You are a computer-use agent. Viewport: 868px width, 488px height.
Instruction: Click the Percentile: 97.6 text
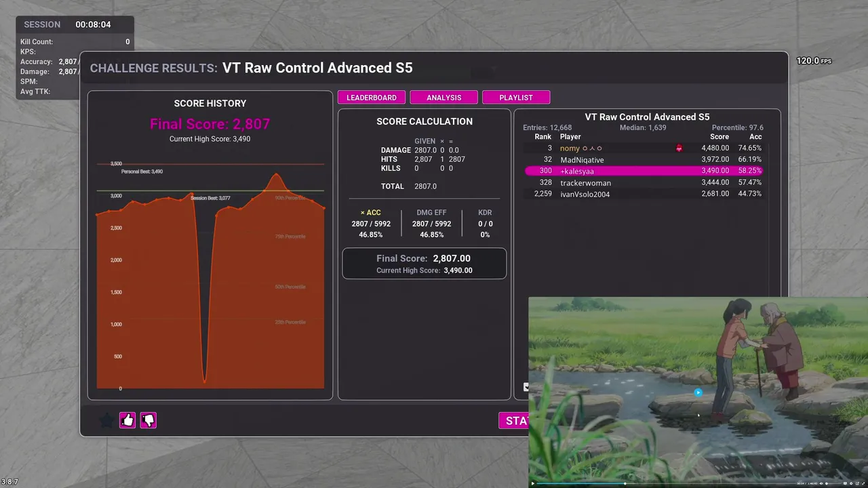pos(738,128)
